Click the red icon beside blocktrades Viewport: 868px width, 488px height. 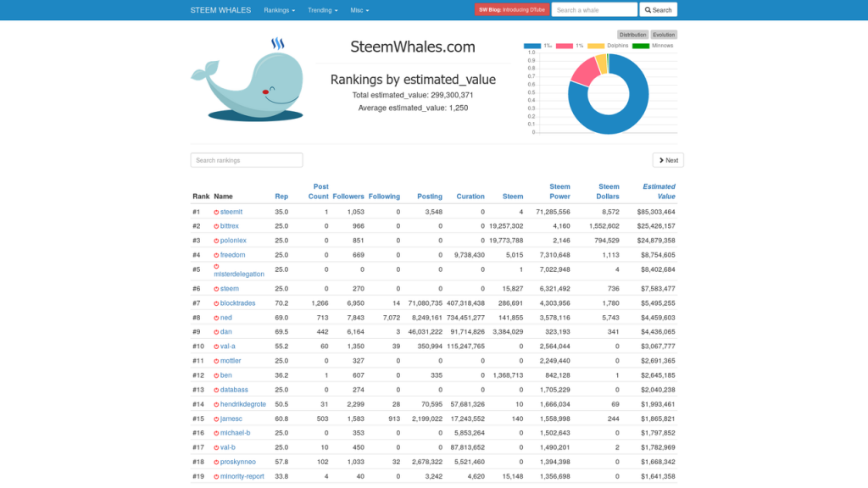point(216,304)
